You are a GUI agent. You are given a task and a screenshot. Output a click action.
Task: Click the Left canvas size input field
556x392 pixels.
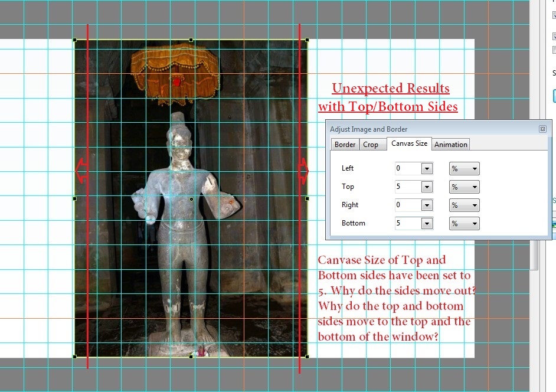407,169
